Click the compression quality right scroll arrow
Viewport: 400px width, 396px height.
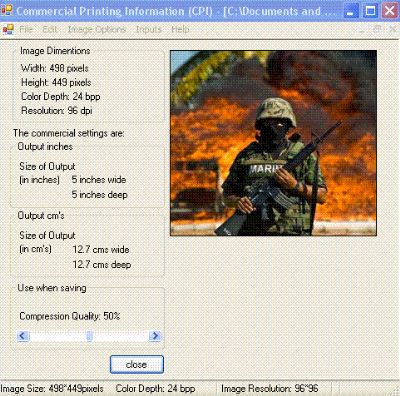point(155,335)
